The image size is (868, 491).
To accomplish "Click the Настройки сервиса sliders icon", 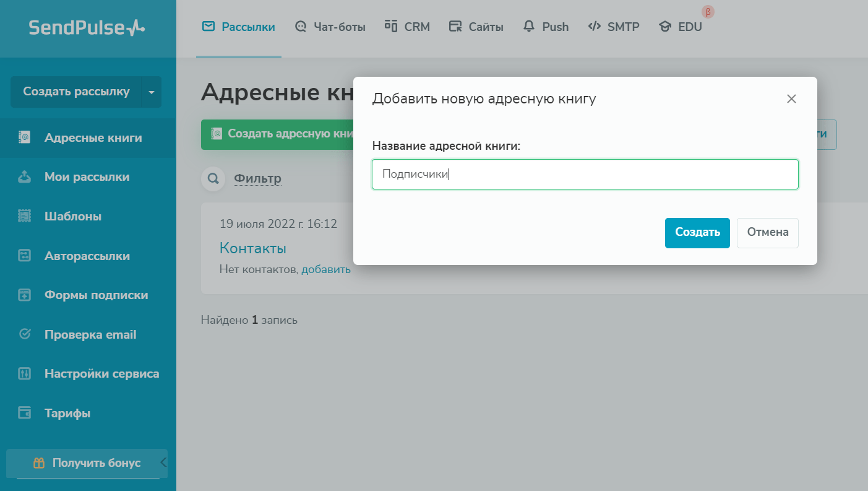I will point(25,374).
